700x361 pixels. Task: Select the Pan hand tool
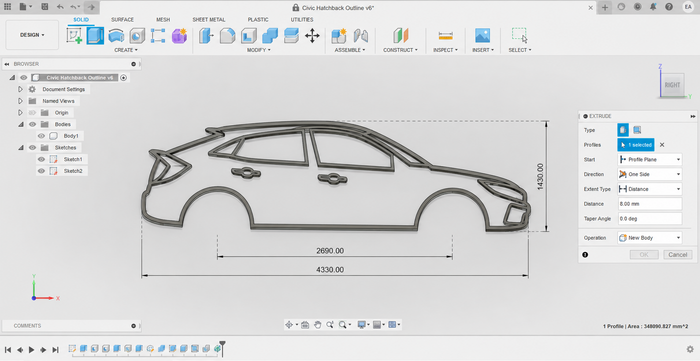coord(317,325)
